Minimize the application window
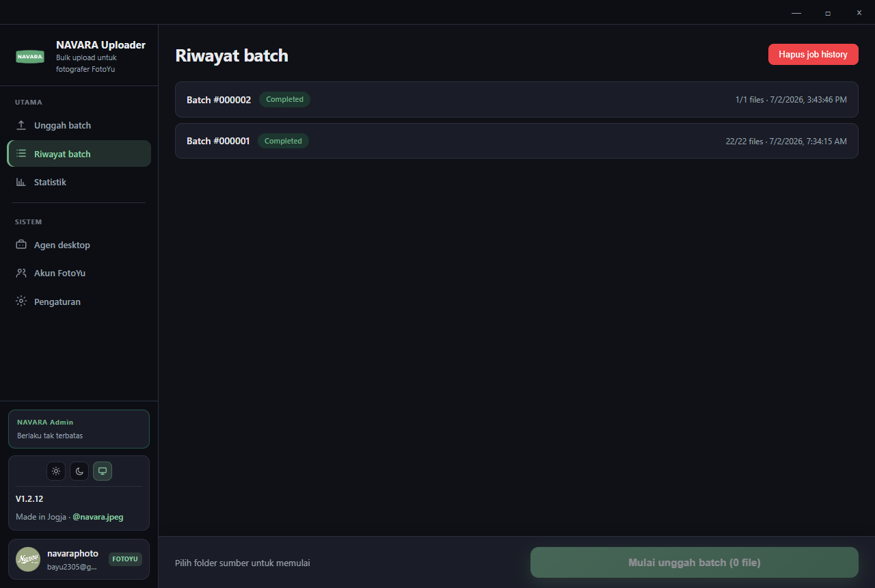 coord(796,12)
